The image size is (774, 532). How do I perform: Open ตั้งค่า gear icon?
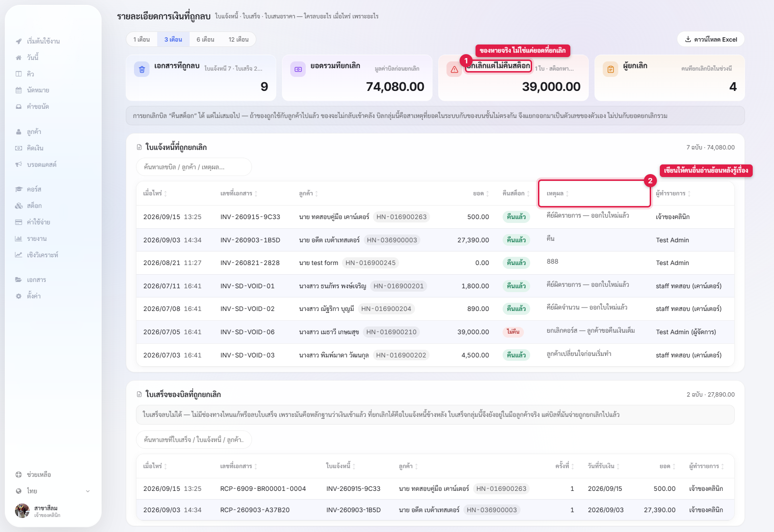click(x=18, y=296)
